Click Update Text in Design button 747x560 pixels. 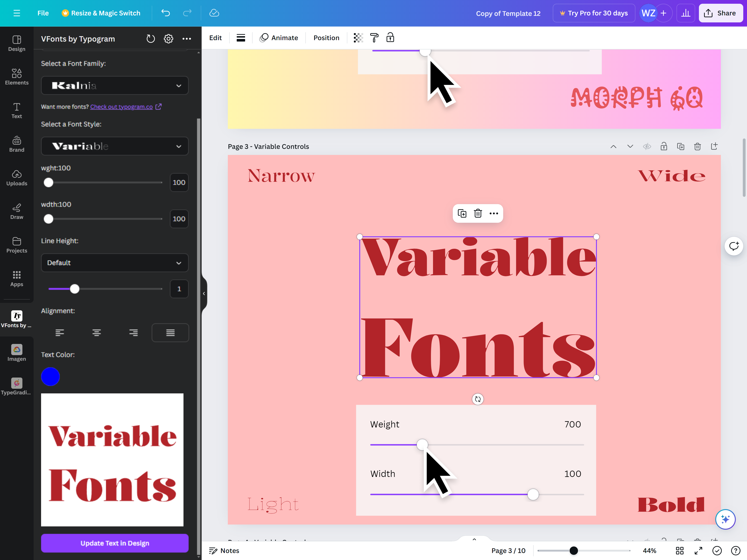(114, 543)
